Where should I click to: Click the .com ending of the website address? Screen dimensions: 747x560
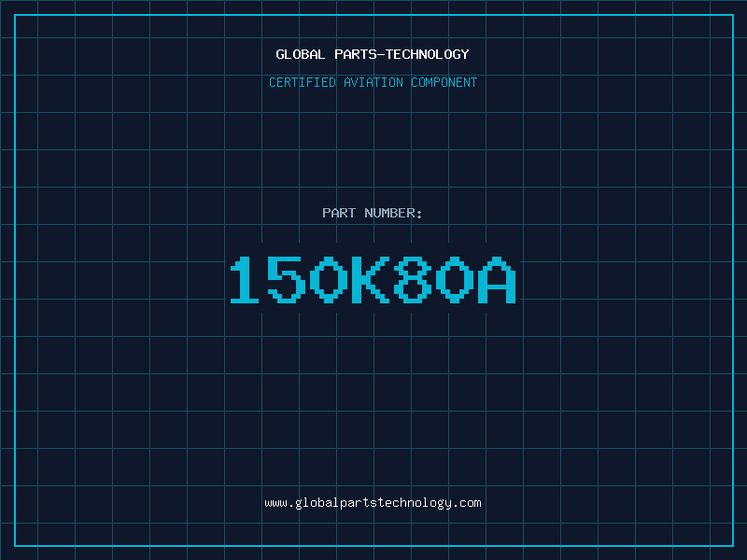(x=468, y=503)
